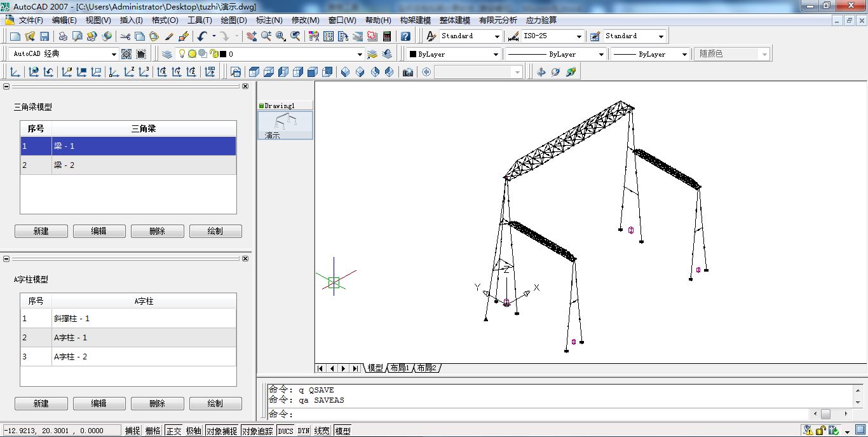This screenshot has height=437, width=868.
Task: Toggle 对象捕捉 object snap in status bar
Action: (222, 431)
